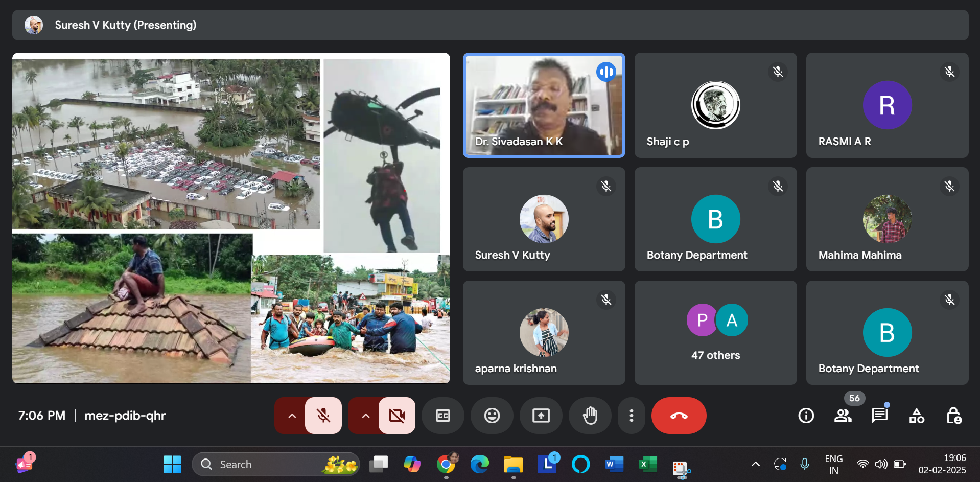
Task: Open meeting details info icon
Action: click(x=806, y=416)
